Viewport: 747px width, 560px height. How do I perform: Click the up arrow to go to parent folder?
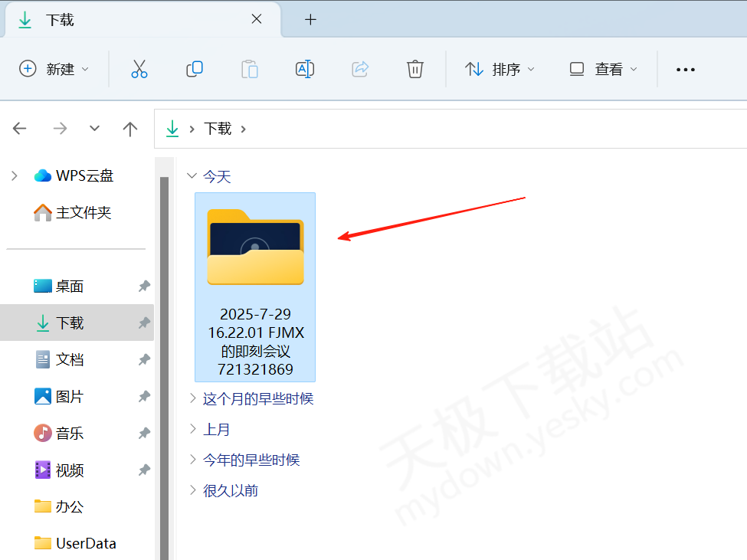[130, 129]
